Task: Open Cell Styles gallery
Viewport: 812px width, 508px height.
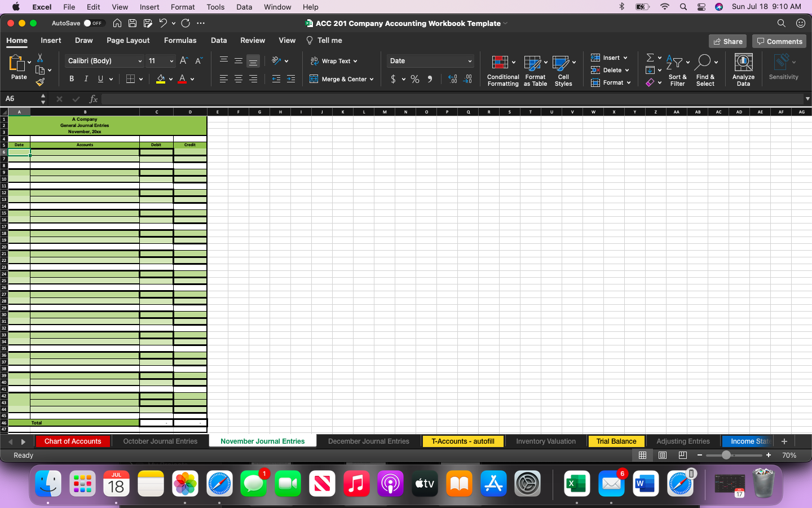Action: click(563, 70)
